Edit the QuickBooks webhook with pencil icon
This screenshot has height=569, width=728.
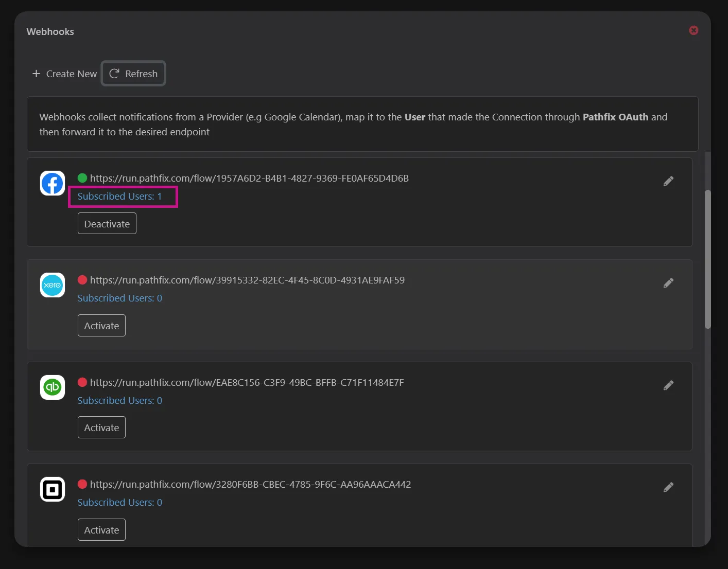(668, 385)
